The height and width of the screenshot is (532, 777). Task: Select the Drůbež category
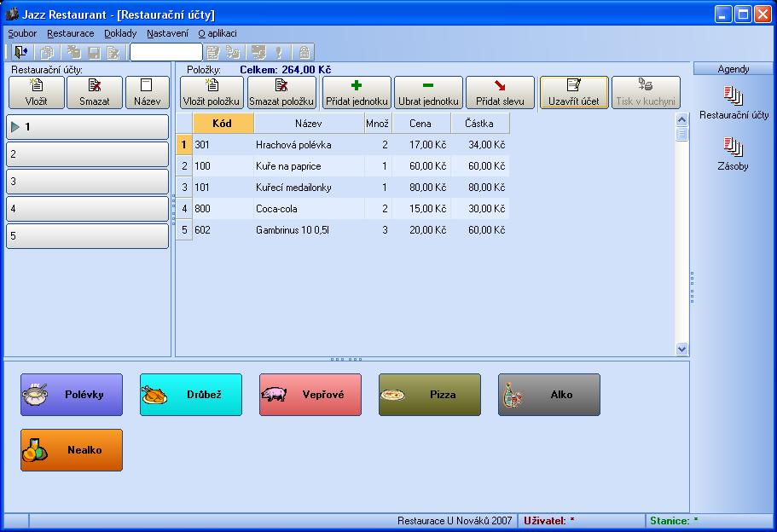click(x=191, y=395)
